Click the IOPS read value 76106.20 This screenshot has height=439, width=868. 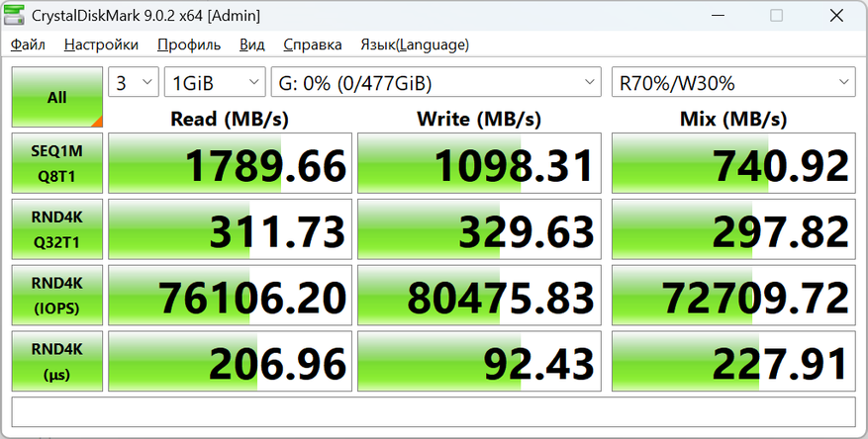[x=230, y=296]
